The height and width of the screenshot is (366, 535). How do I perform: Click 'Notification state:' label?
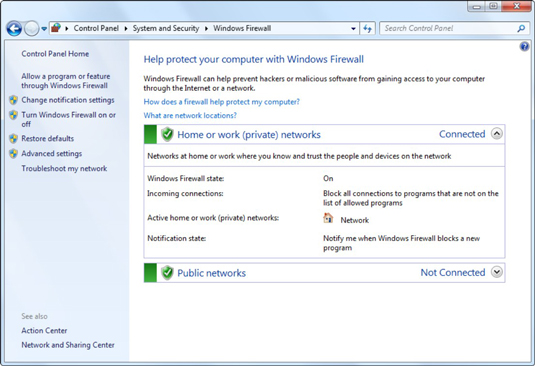click(177, 238)
